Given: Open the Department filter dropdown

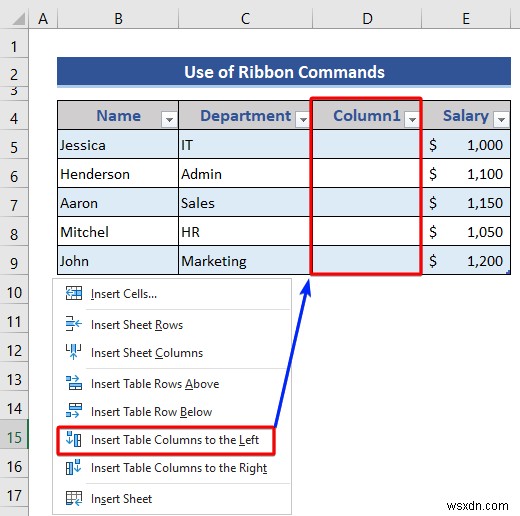Looking at the screenshot, I should pyautogui.click(x=303, y=119).
